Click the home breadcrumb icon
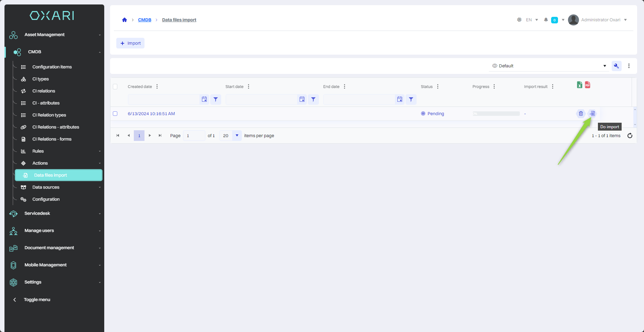The image size is (644, 332). (x=125, y=20)
